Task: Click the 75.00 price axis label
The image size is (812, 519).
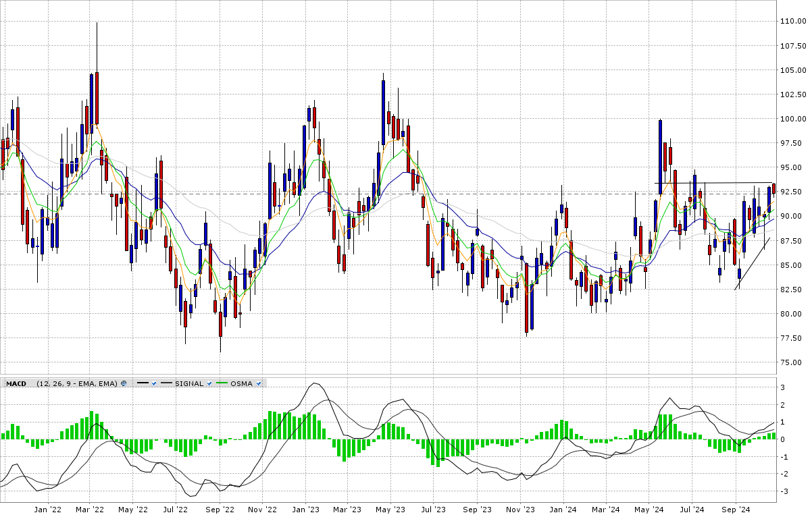Action: 792,362
